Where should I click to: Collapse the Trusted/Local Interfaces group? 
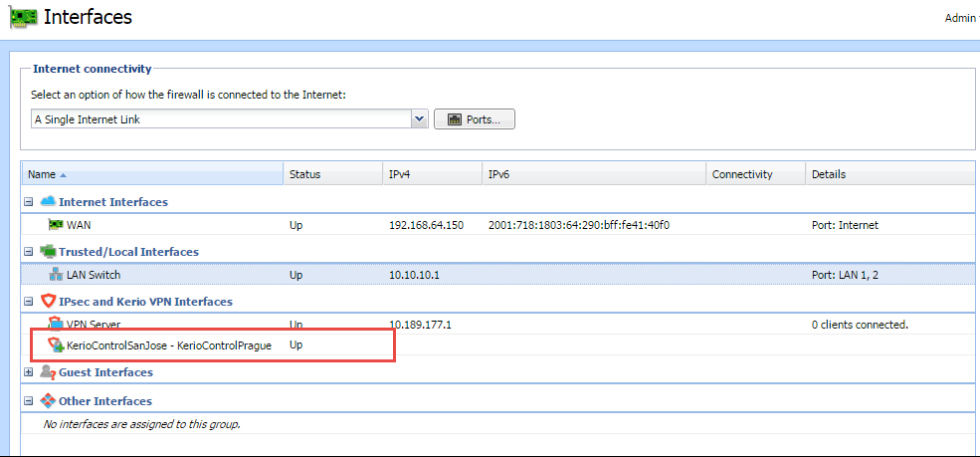(28, 251)
